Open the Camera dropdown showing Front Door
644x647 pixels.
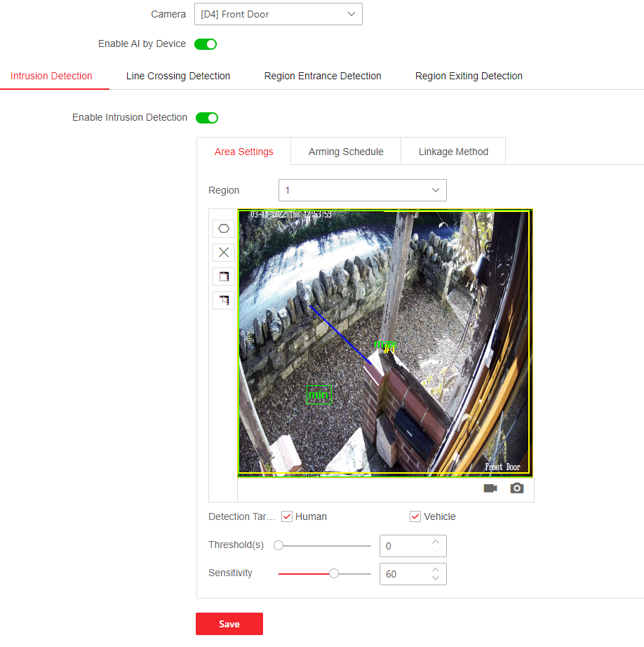pos(278,14)
